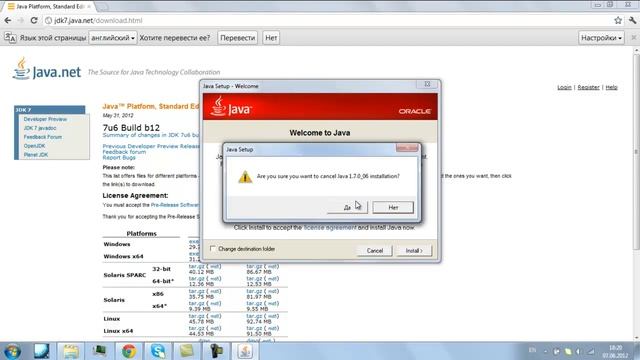640x360 pixels.
Task: Click the Install button
Action: 414,251
